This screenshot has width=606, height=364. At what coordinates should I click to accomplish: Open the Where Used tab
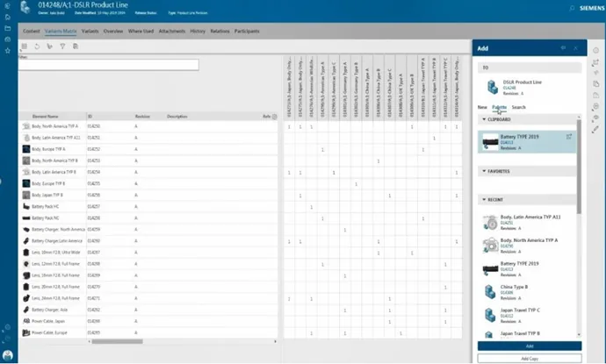(x=141, y=32)
